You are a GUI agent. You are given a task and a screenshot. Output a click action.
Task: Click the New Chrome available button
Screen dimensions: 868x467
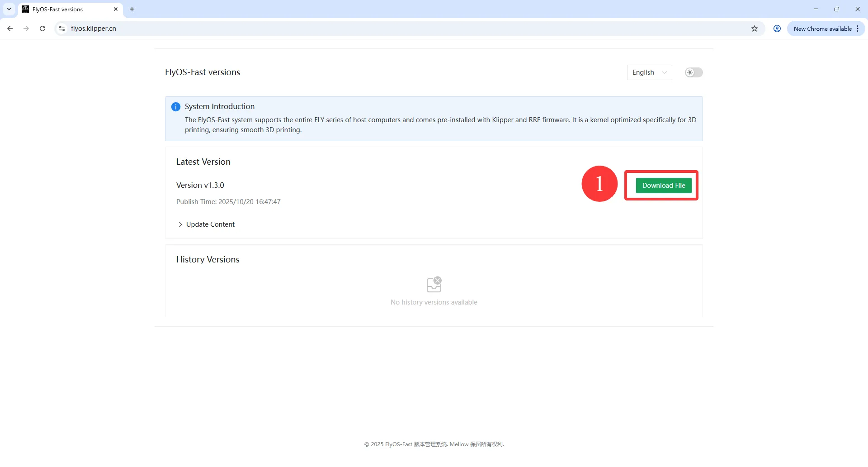click(x=822, y=29)
